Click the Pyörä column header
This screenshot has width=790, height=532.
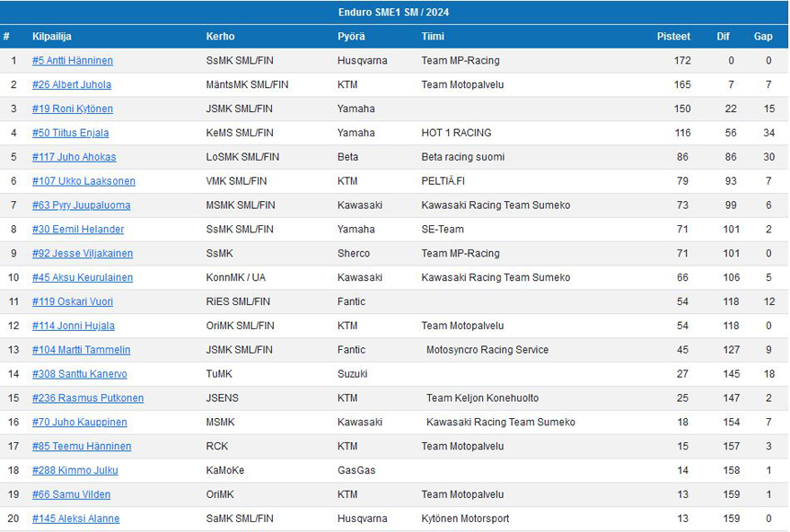point(351,36)
